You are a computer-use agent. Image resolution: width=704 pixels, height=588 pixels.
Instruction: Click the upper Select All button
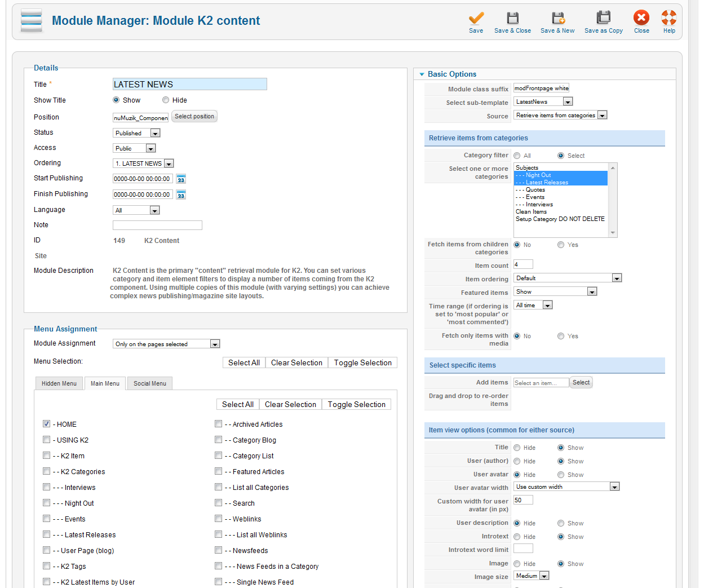tap(244, 362)
